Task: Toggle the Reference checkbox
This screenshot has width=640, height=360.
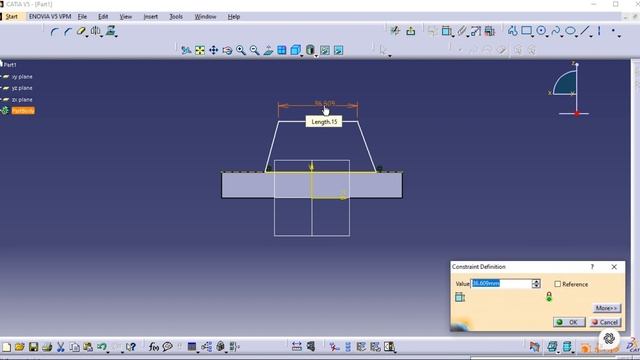Action: pyautogui.click(x=558, y=284)
